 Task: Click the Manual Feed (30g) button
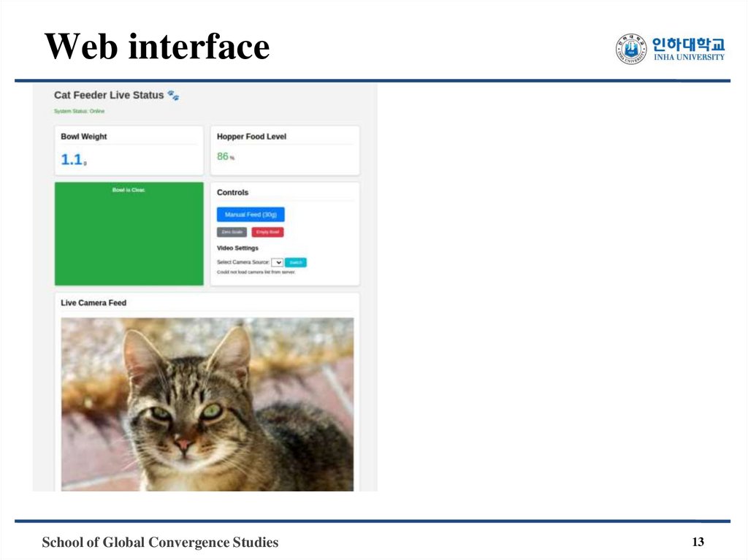point(251,214)
